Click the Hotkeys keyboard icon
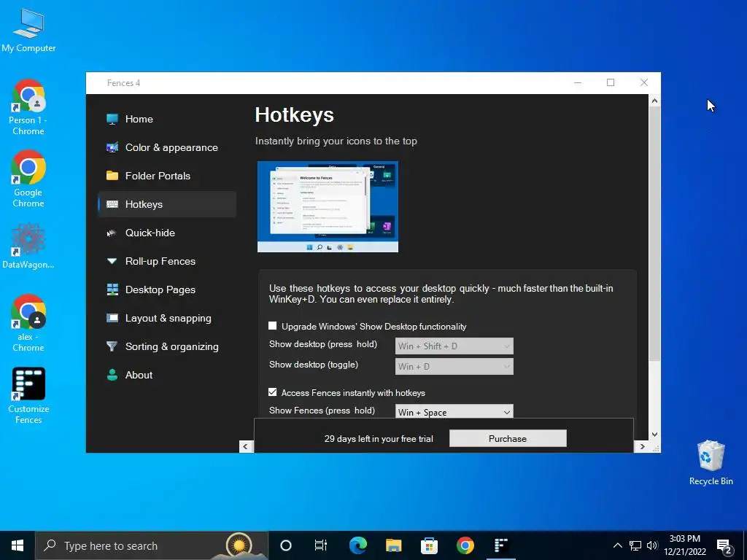Image resolution: width=747 pixels, height=560 pixels. [x=112, y=204]
